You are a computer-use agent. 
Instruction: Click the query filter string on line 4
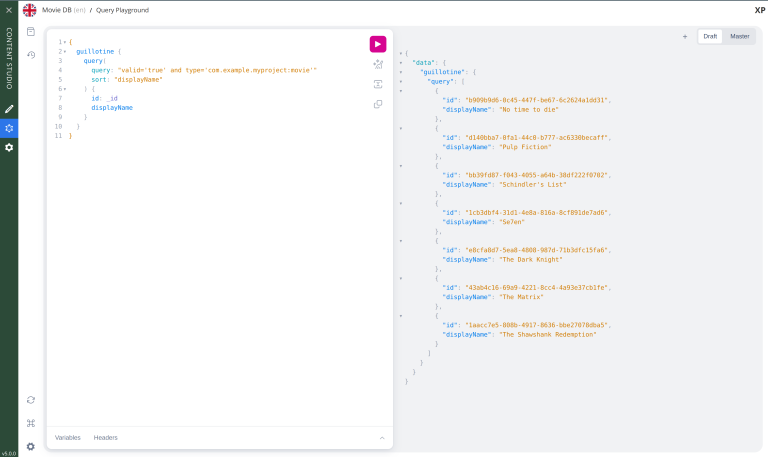coord(217,70)
